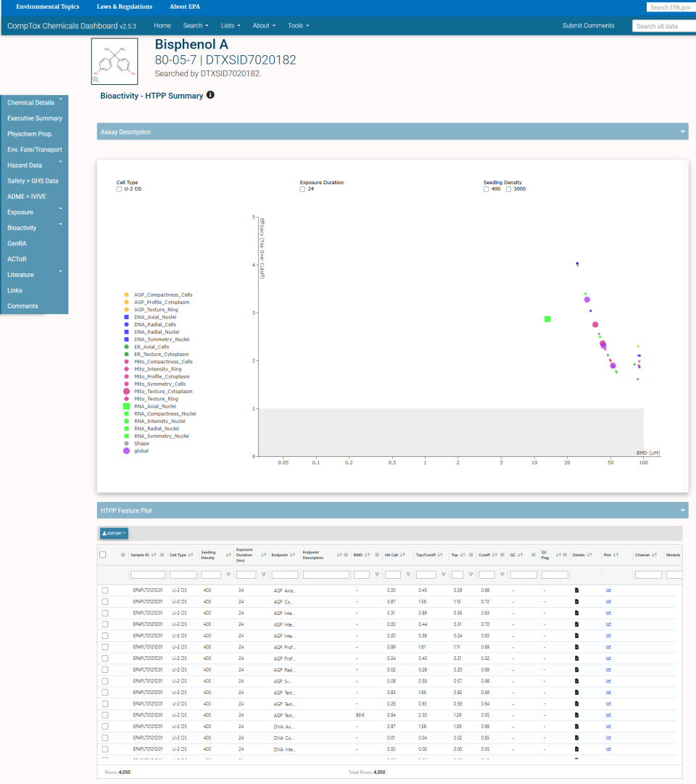Click the BMD column filter funnel icon
This screenshot has width=696, height=784.
point(376,574)
